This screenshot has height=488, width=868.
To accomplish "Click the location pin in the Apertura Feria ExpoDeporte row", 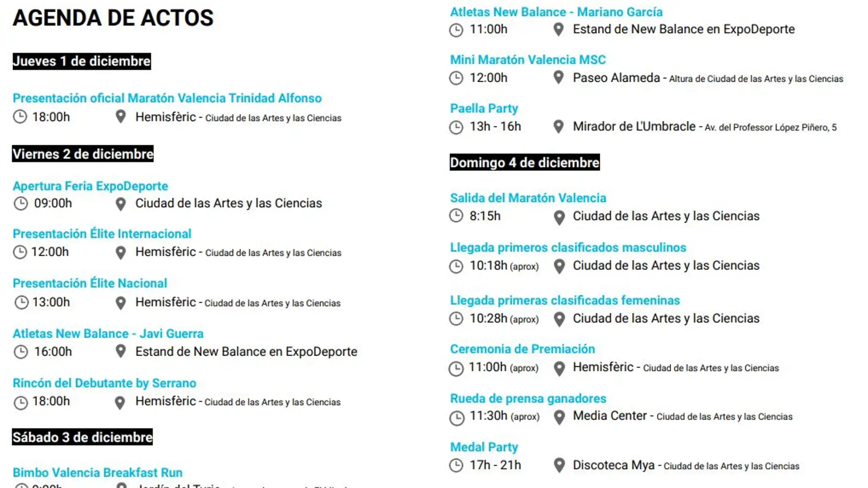I will [x=121, y=204].
